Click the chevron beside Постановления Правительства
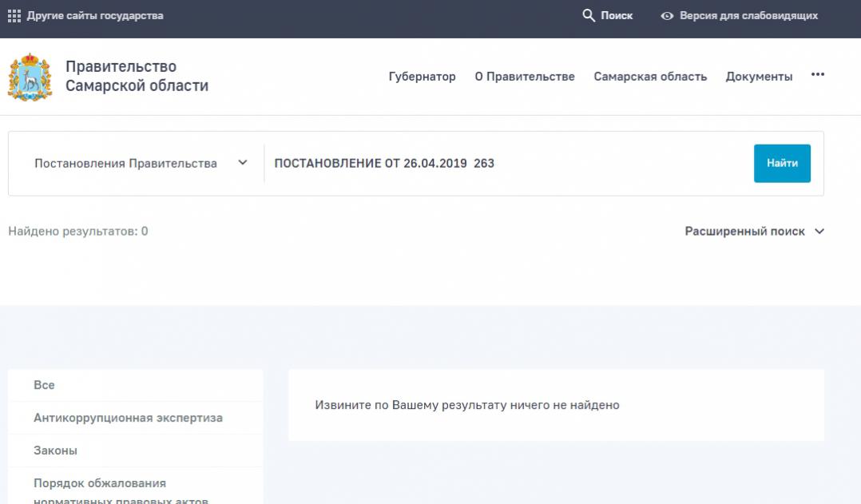The height and width of the screenshot is (504, 861). click(x=243, y=163)
